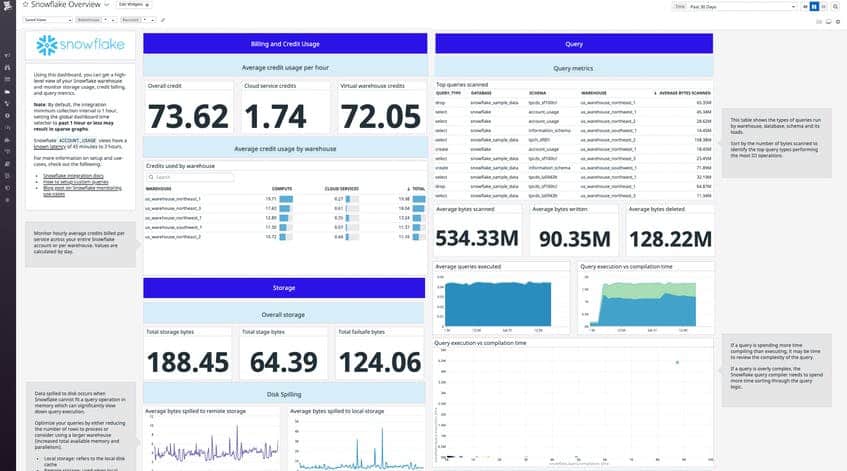Open TV mode with the monitor icon

(x=829, y=22)
